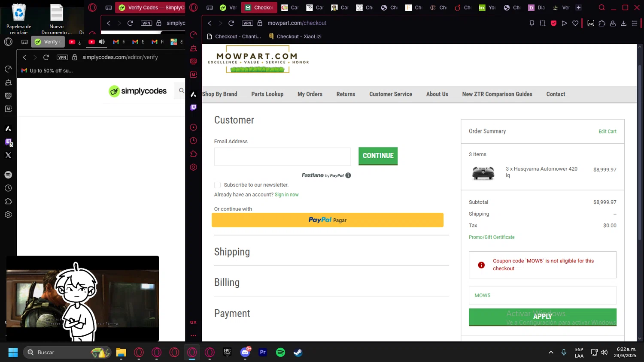The height and width of the screenshot is (362, 644).
Task: Open Spotify from the Windows taskbar
Action: [x=280, y=352]
